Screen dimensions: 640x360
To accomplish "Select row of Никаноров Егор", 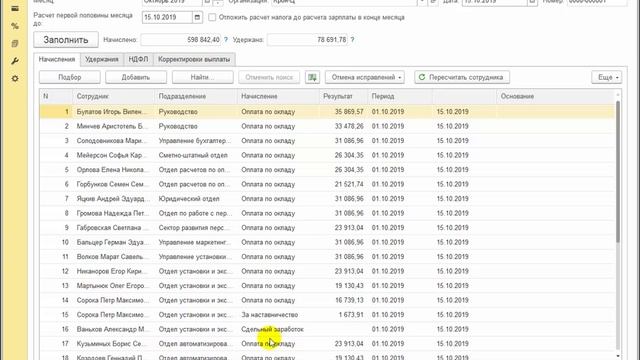I will click(x=327, y=271).
